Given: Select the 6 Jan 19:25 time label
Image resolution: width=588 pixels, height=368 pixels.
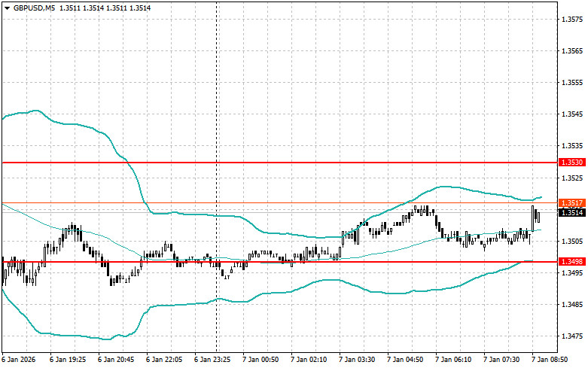Looking at the screenshot, I should (68, 360).
